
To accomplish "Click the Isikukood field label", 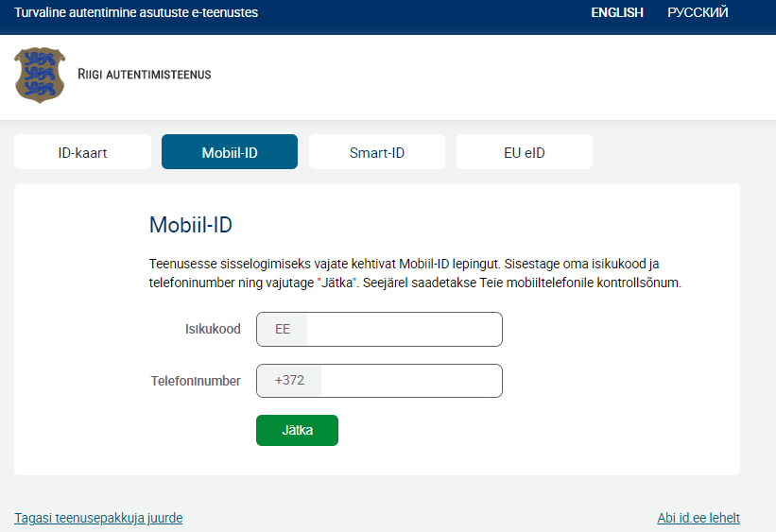I will (213, 330).
